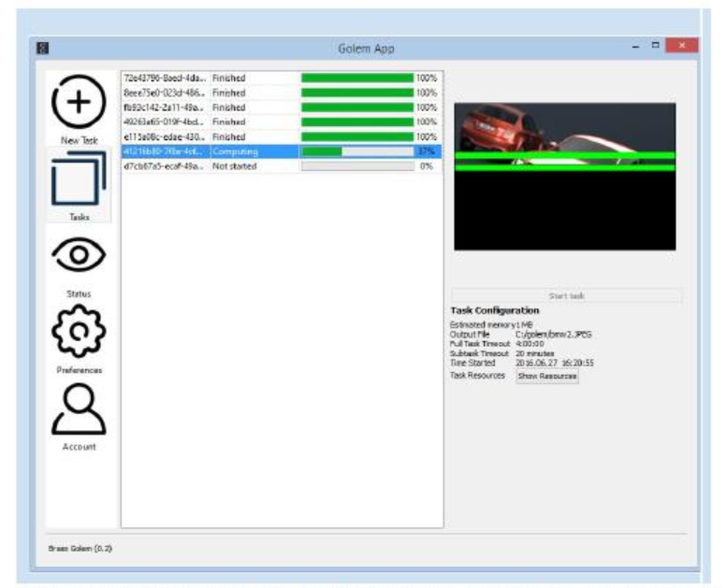Click the 37% progress bar

click(357, 151)
